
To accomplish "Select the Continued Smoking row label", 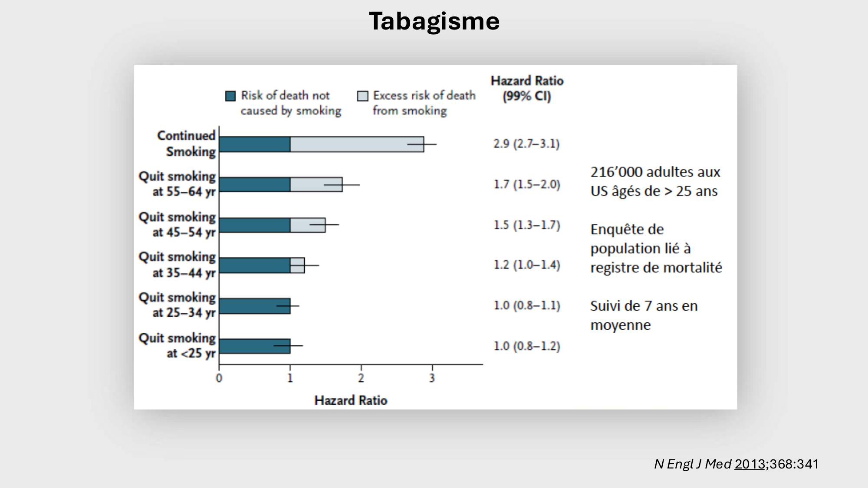I will 186,144.
